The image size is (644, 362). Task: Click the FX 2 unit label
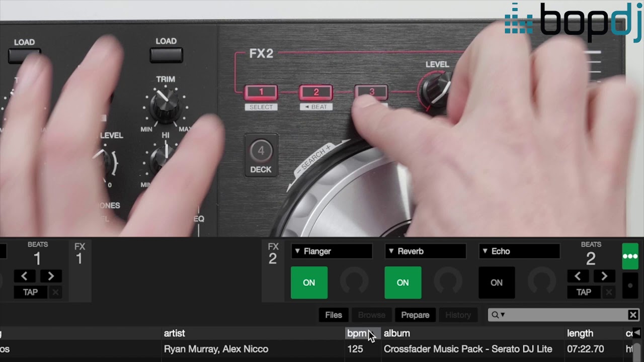pos(273,253)
